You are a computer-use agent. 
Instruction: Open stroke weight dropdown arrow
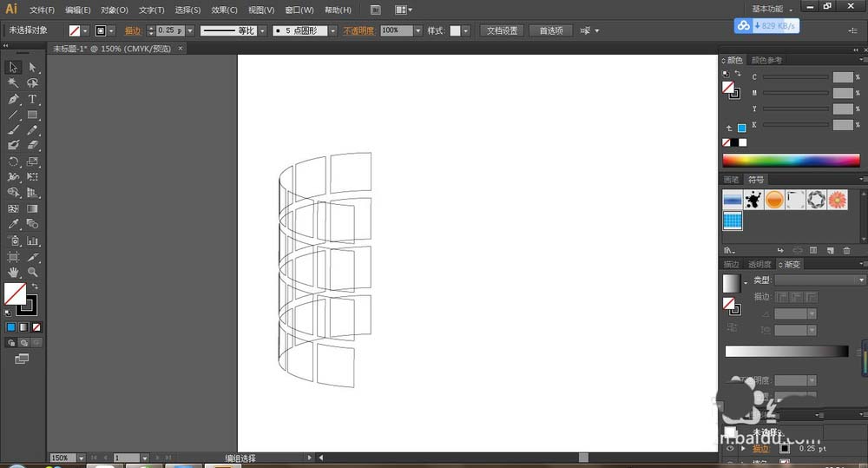coord(190,31)
